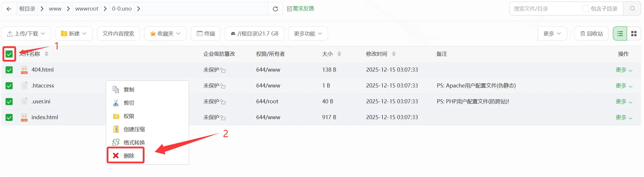Click the 需求反馈 link
The image size is (644, 177).
pos(300,9)
